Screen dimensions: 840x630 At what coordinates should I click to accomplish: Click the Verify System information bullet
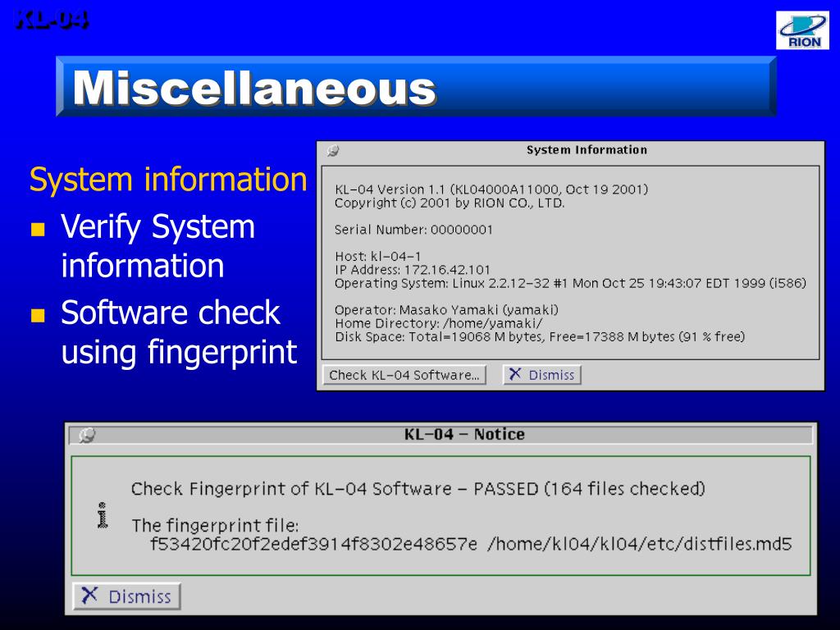157,245
